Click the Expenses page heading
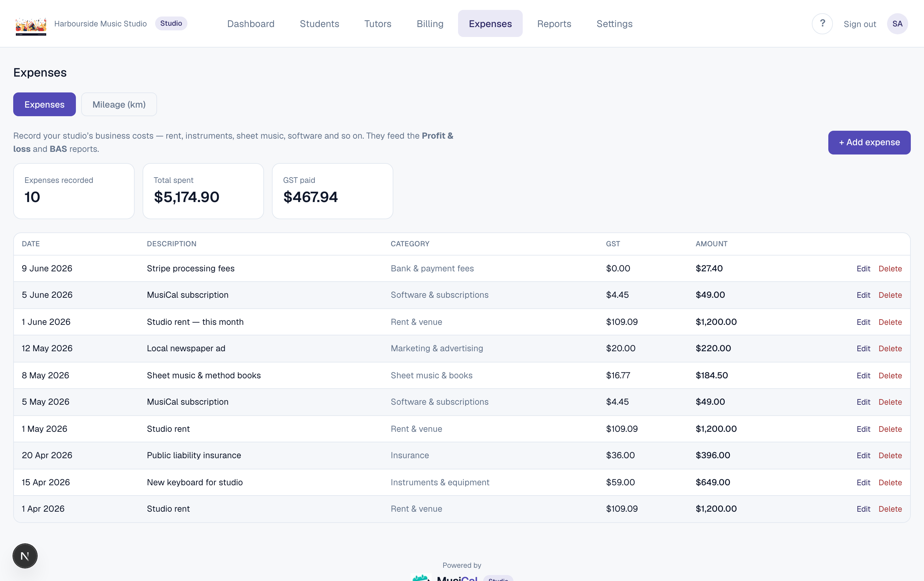The image size is (924, 581). (x=40, y=73)
